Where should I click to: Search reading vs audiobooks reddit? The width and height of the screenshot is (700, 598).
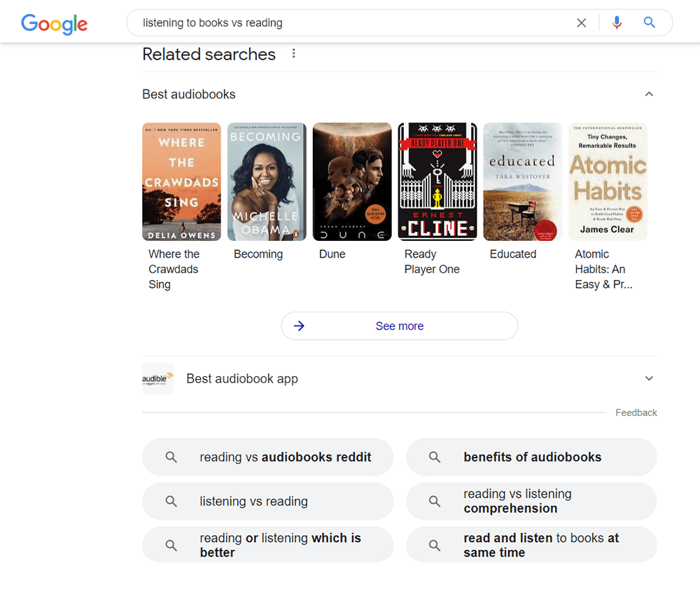tap(267, 457)
